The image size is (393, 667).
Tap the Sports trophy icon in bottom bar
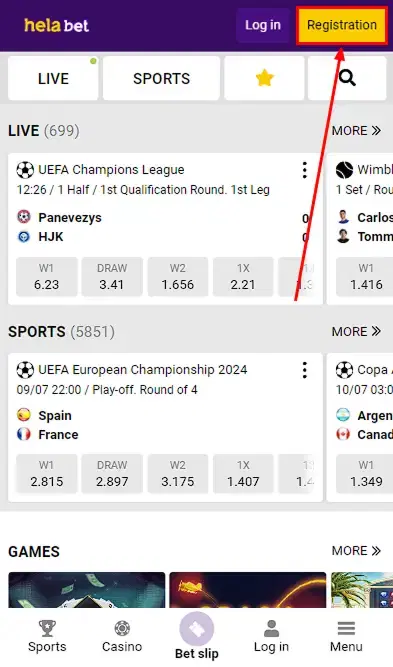(x=47, y=629)
